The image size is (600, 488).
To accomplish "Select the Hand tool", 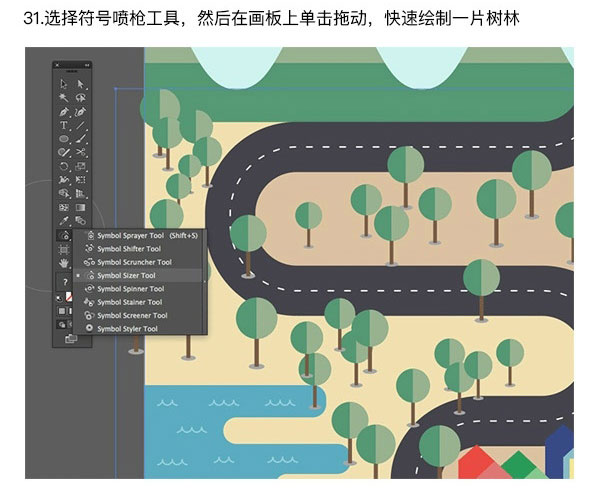I will (x=64, y=263).
